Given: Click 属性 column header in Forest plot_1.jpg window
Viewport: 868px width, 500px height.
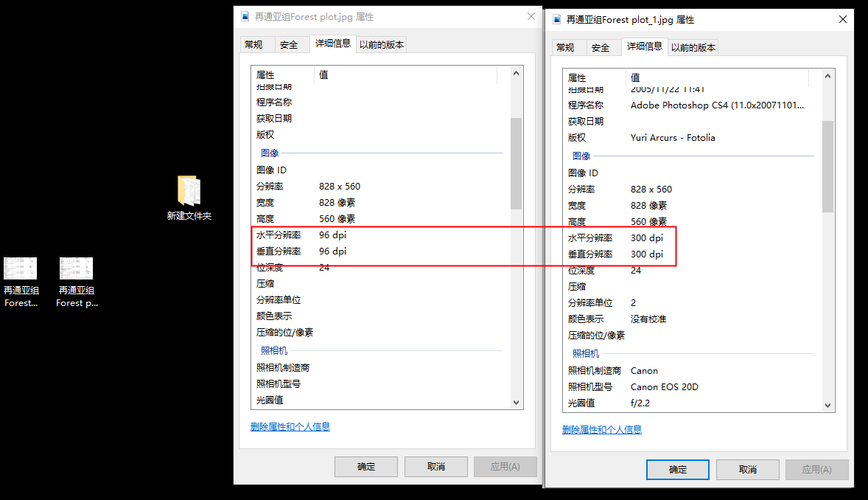Looking at the screenshot, I should 595,77.
